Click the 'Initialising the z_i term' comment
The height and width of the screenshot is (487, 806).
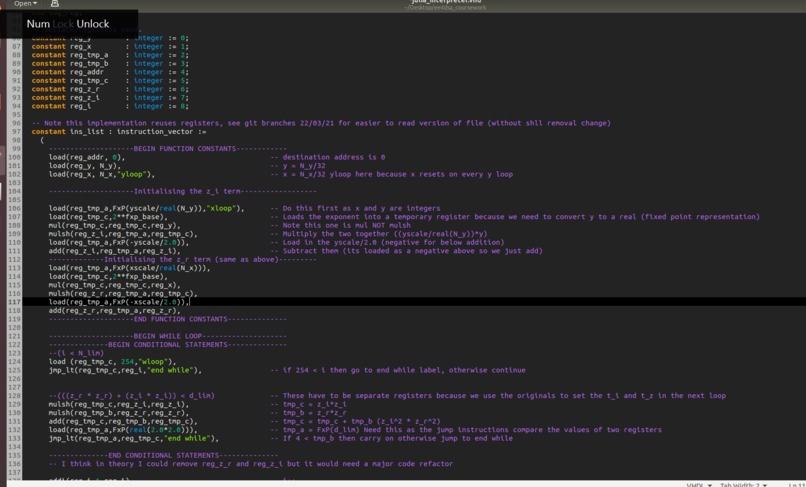tap(182, 191)
